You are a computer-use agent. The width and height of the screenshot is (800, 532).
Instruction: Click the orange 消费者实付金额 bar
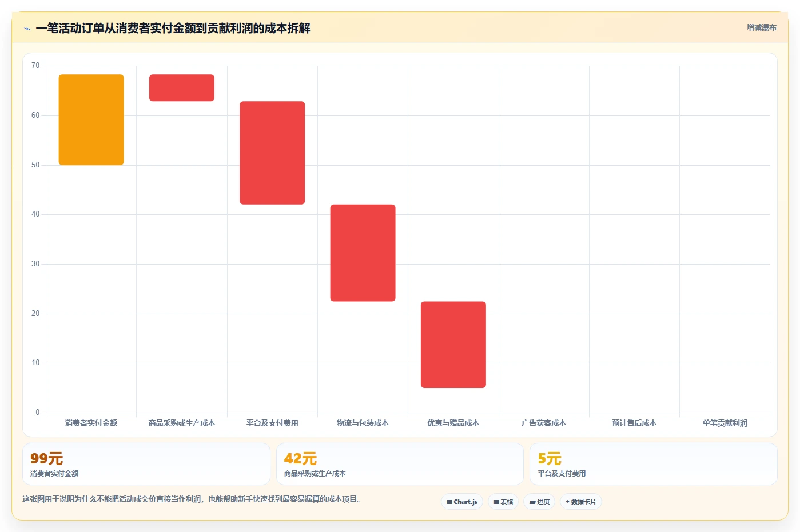(x=91, y=119)
